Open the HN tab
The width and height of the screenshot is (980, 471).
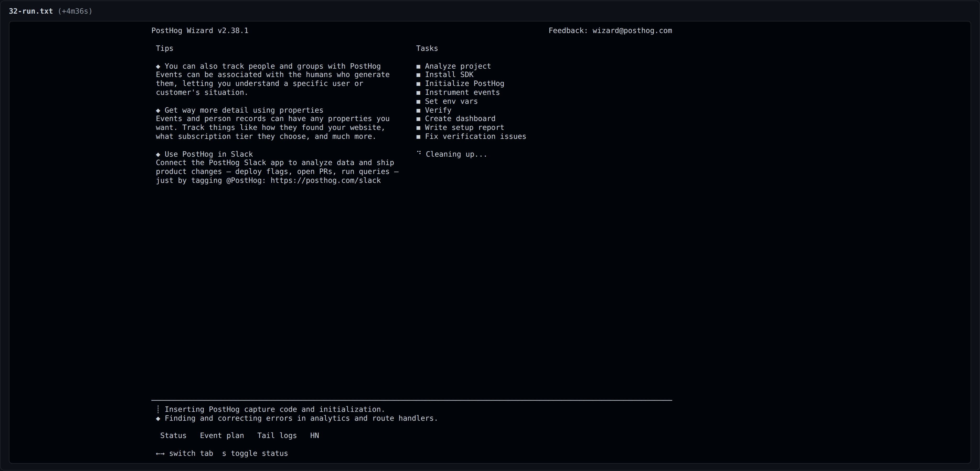(315, 436)
